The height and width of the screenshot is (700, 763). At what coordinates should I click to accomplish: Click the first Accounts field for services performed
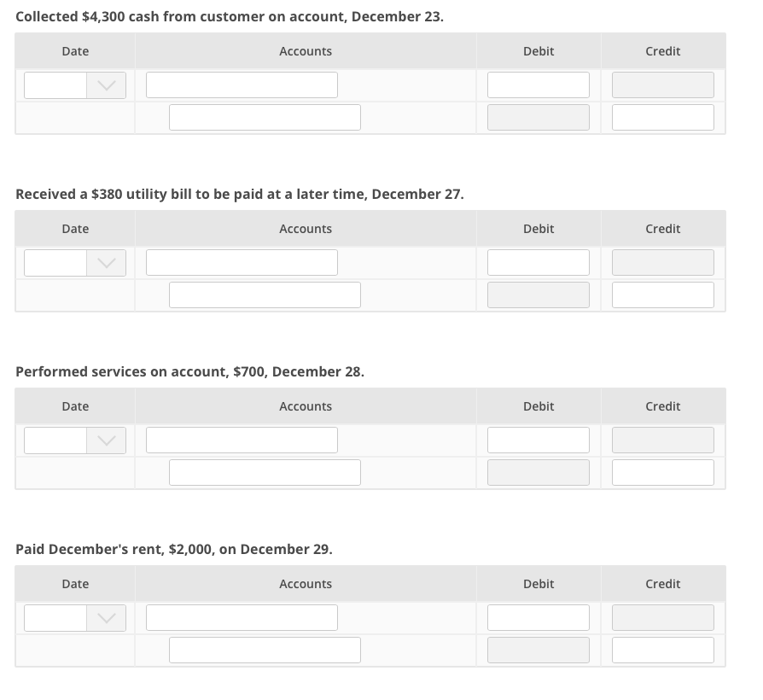point(242,440)
